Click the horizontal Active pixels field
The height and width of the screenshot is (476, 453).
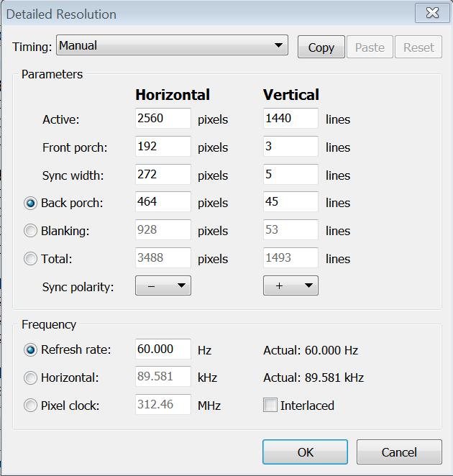(163, 119)
